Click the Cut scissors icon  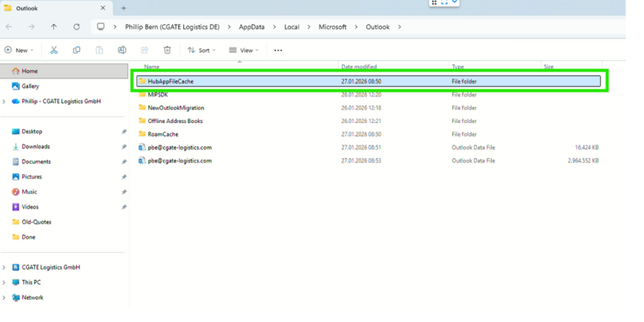tap(54, 50)
